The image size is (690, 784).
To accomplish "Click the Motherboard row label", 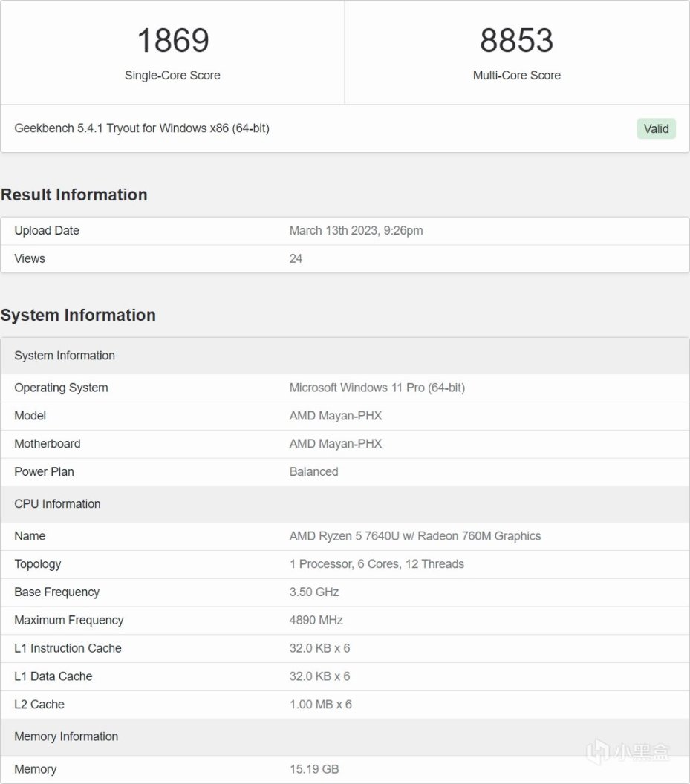I will [48, 444].
